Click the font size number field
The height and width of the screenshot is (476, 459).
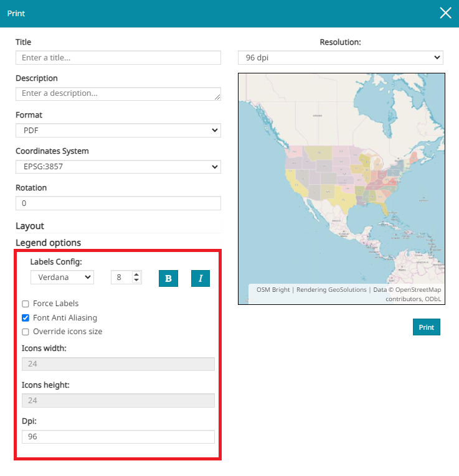121,278
